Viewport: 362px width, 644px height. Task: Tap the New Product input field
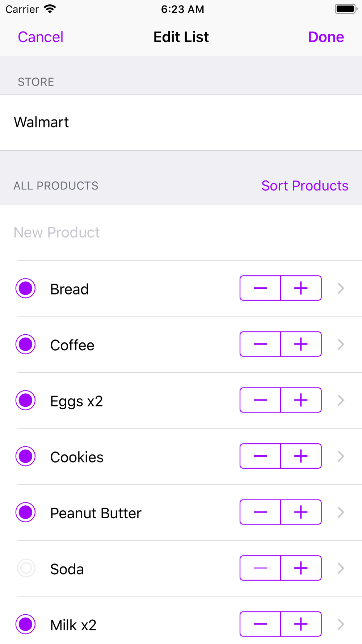click(x=145, y=233)
